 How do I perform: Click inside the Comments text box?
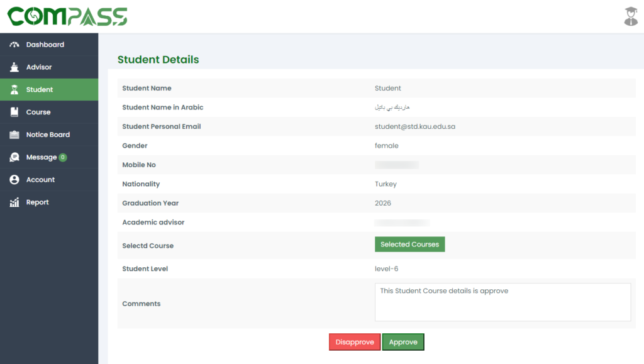(x=502, y=302)
